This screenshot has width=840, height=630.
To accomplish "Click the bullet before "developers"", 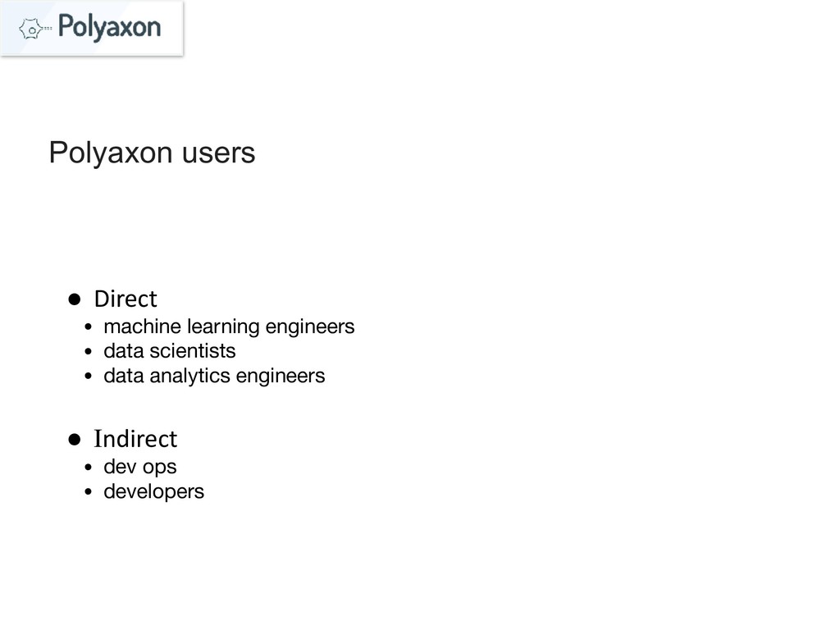I will tap(89, 493).
